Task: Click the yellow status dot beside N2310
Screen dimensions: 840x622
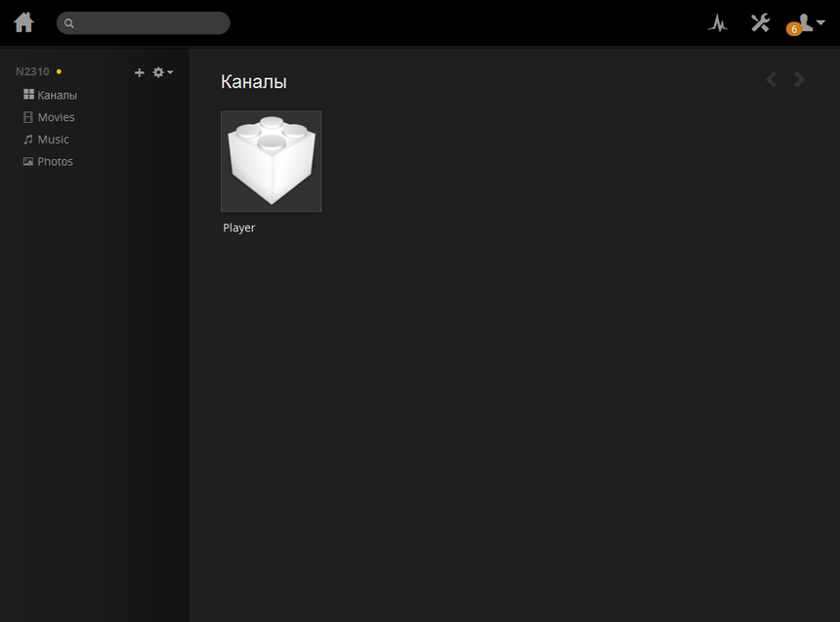Action: [59, 71]
